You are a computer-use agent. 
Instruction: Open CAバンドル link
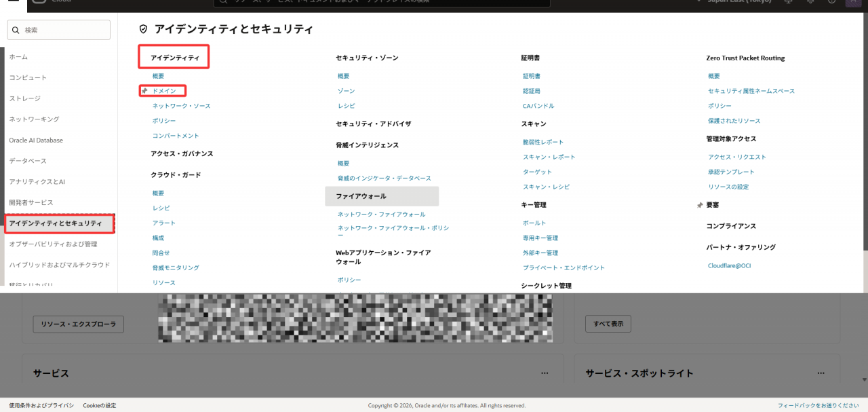pos(538,106)
